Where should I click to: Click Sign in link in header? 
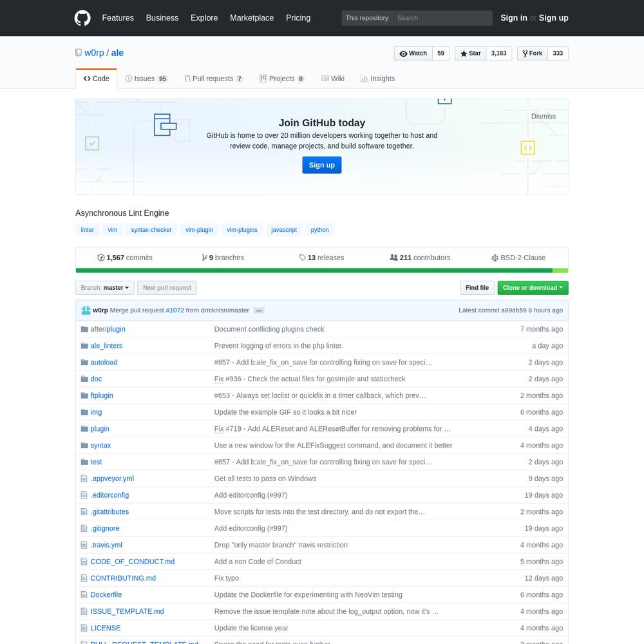click(x=513, y=18)
